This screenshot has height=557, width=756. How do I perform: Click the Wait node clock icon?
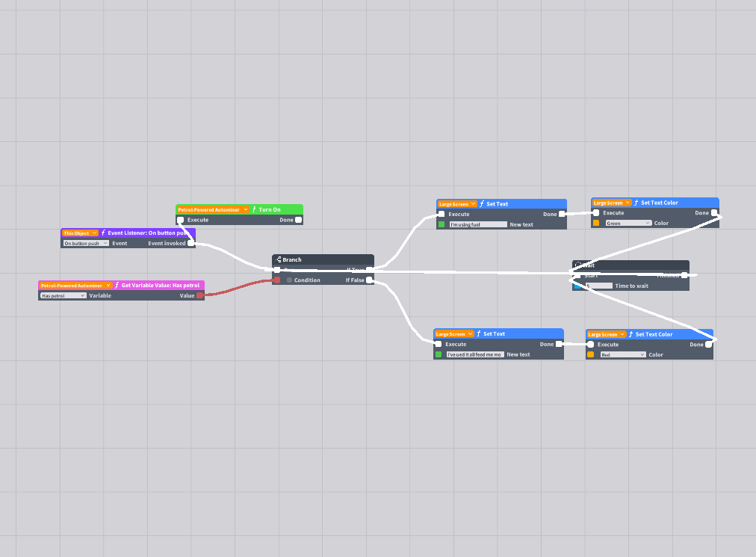click(578, 265)
